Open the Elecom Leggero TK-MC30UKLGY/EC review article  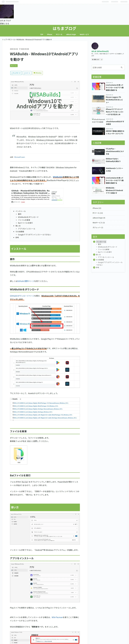click(x=114, y=100)
